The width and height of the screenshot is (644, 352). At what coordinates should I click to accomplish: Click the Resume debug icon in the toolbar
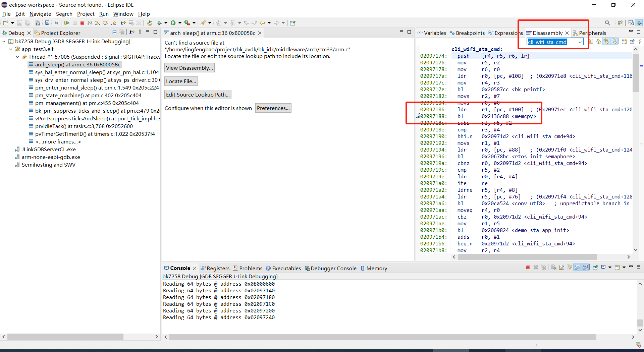(x=67, y=23)
